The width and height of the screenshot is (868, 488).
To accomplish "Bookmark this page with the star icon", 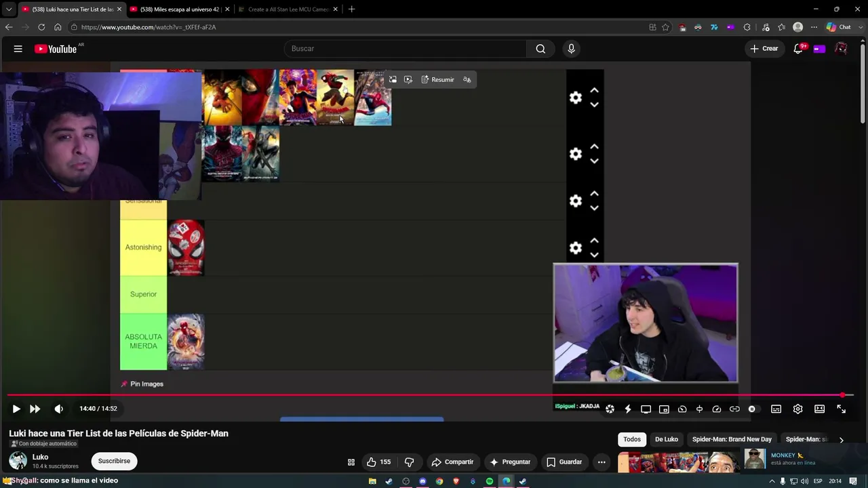I will coord(666,27).
